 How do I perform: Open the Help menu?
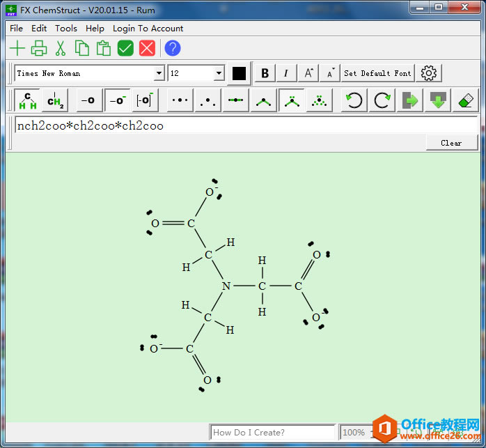click(95, 29)
